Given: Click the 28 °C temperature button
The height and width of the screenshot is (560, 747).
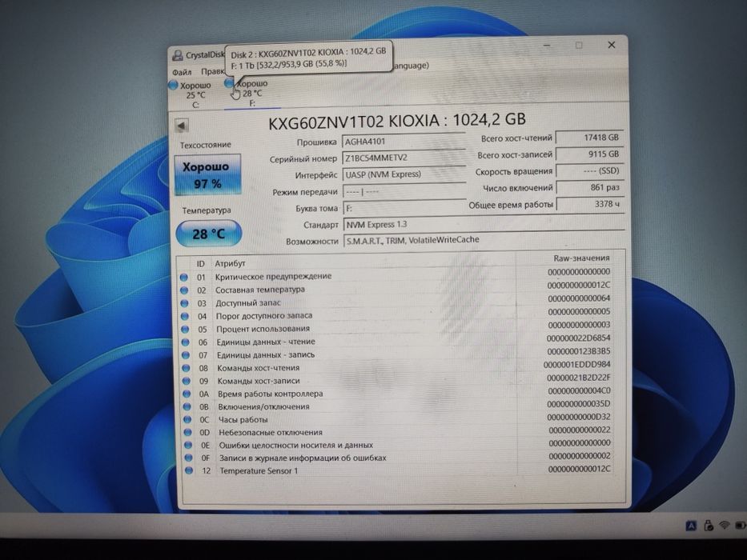Looking at the screenshot, I should [209, 234].
